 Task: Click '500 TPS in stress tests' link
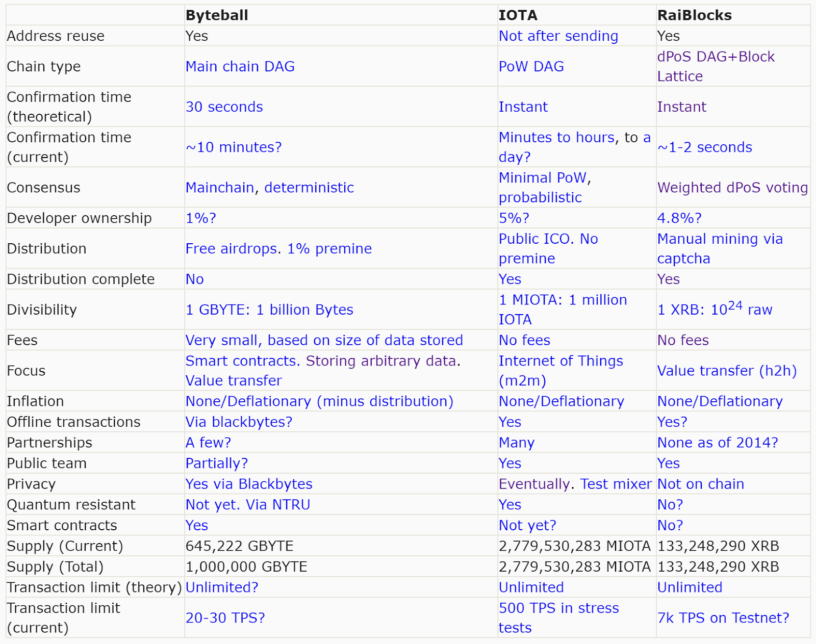point(558,617)
